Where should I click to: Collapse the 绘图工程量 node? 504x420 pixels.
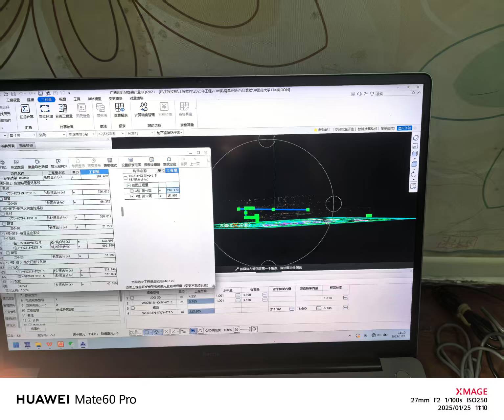128,186
